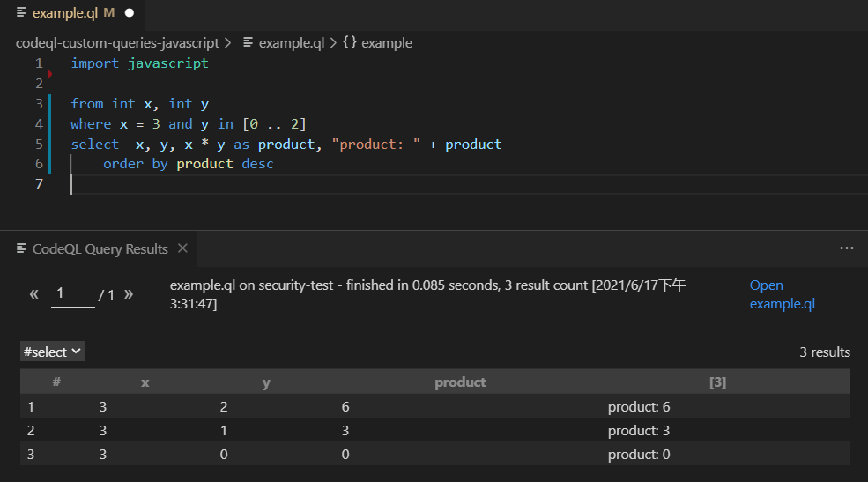Switch to the example.ql editor tab
868x482 pixels.
(72, 13)
